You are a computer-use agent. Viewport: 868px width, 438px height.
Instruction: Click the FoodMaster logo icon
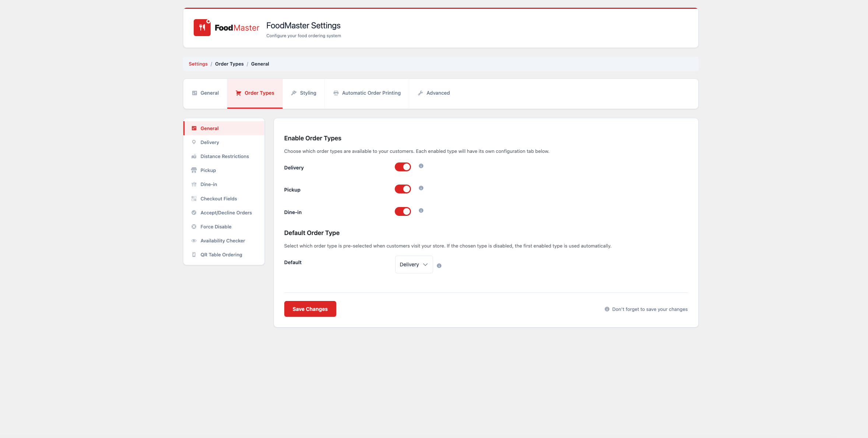[202, 28]
